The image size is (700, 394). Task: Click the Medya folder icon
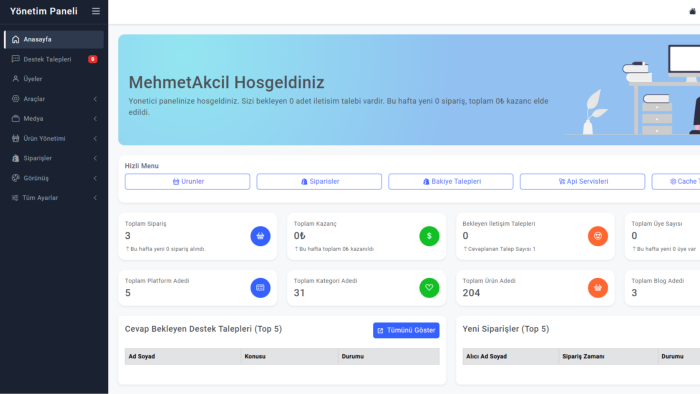(x=16, y=118)
